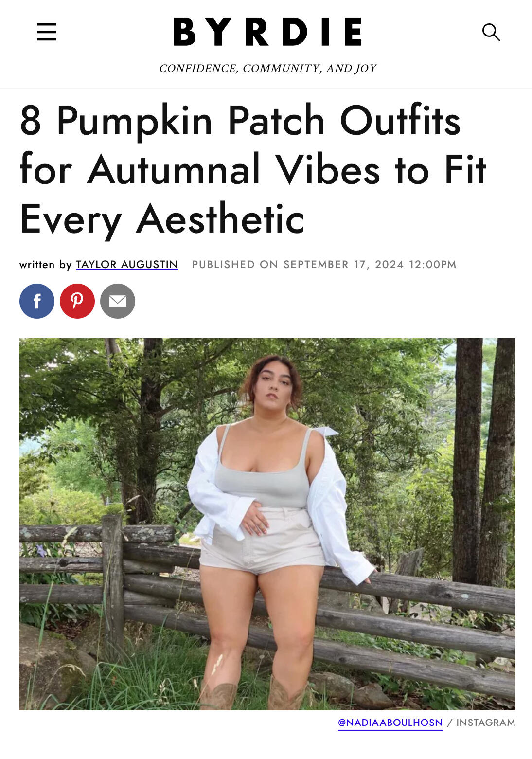
Task: Open site search with magnifier icon
Action: tap(491, 33)
